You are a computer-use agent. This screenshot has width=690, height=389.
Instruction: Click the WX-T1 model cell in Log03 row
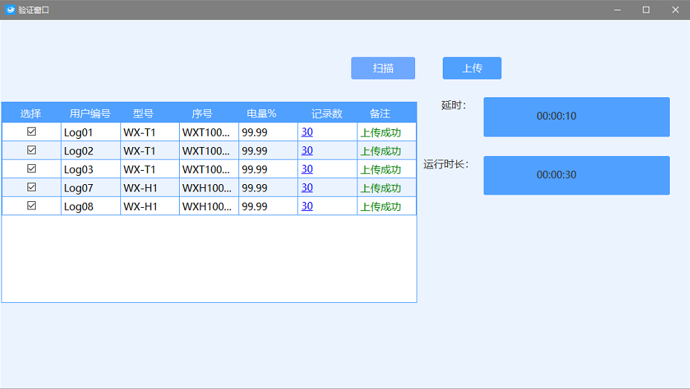(x=150, y=169)
